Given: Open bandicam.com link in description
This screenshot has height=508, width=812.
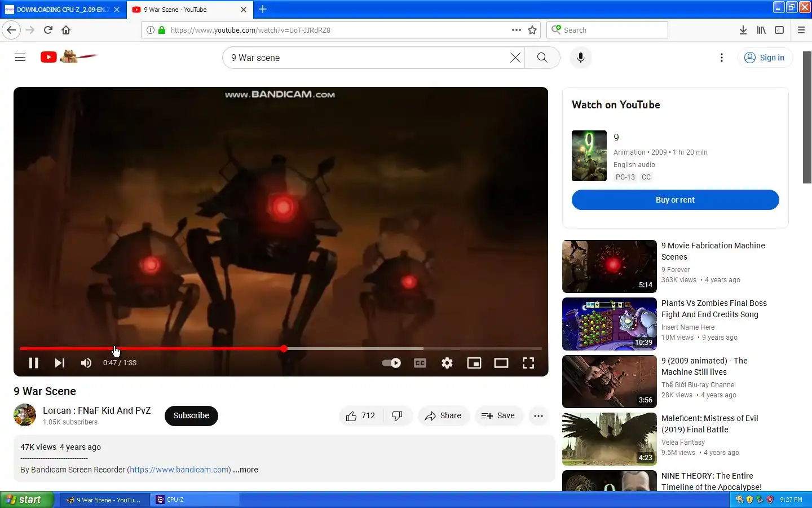Looking at the screenshot, I should tap(179, 470).
